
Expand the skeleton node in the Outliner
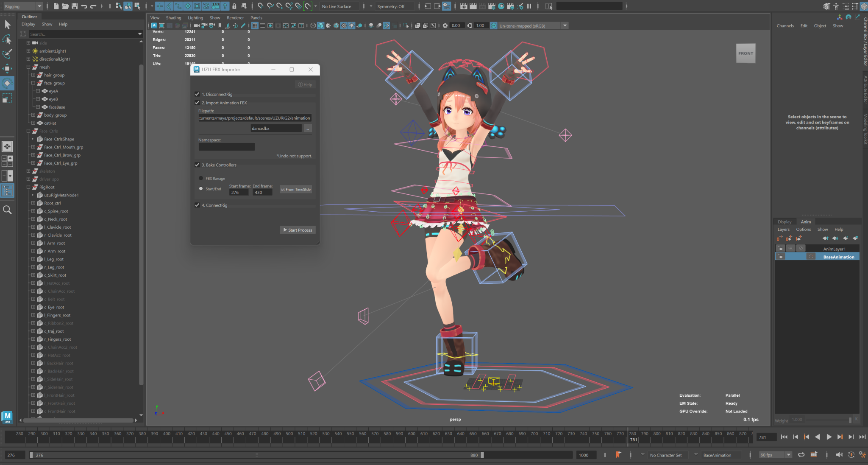click(x=28, y=171)
